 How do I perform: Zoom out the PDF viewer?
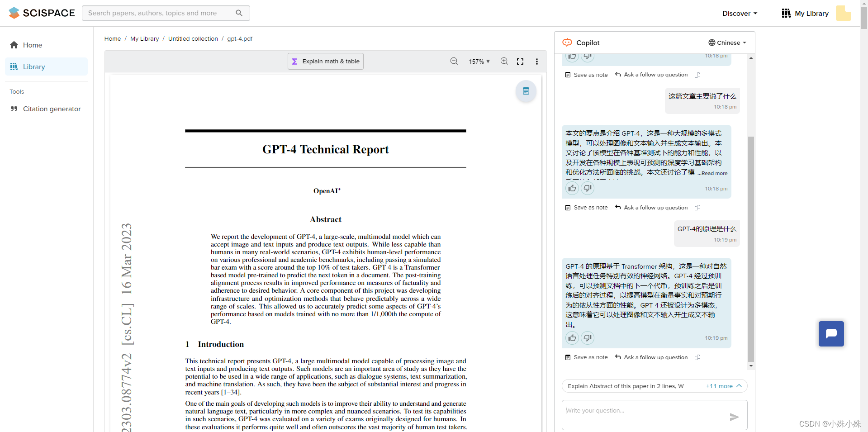click(x=454, y=61)
